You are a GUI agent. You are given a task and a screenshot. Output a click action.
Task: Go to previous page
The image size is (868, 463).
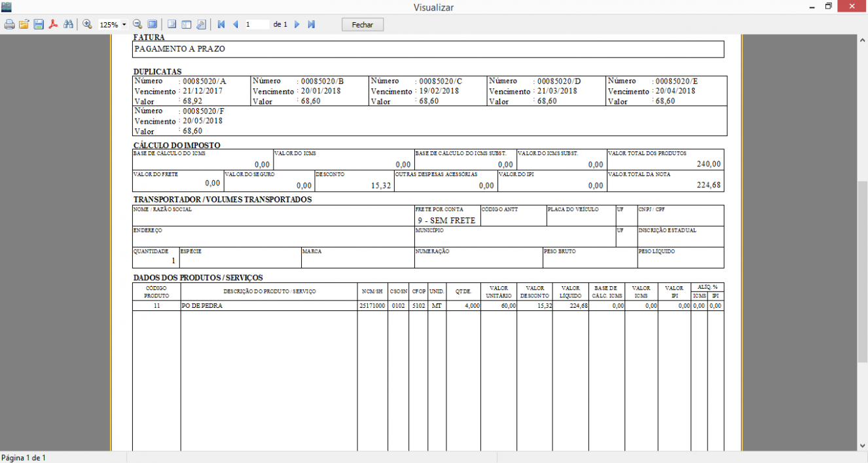click(236, 24)
